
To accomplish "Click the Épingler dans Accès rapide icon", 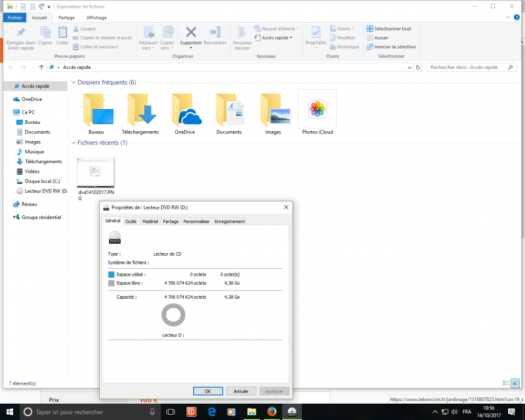I will 21,32.
